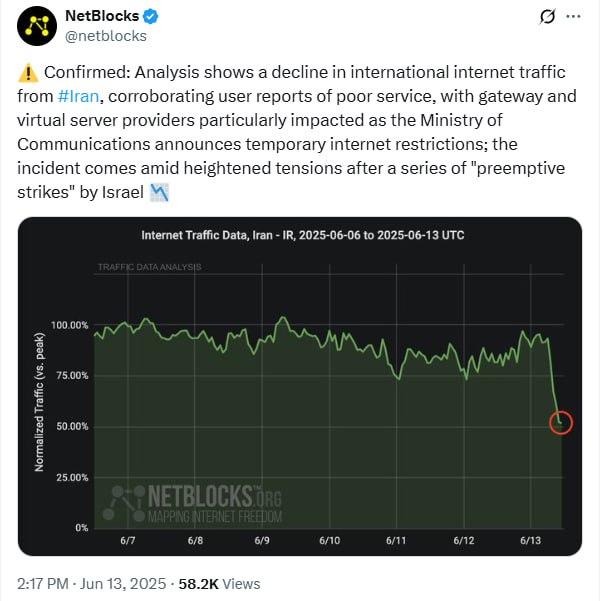Open the NetBlocks profile avatar
Image resolution: width=602 pixels, height=601 pixels.
[37, 26]
